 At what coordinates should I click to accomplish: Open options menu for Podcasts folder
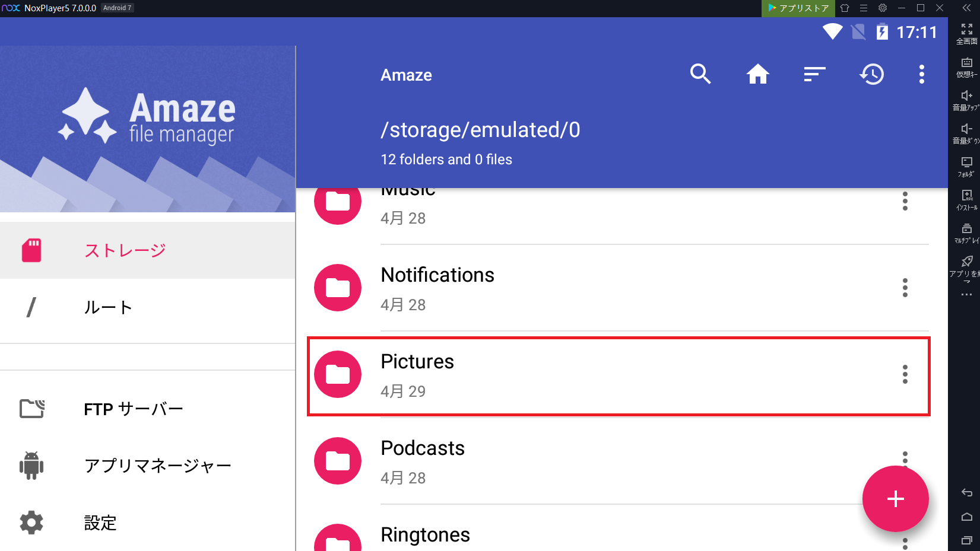click(905, 457)
